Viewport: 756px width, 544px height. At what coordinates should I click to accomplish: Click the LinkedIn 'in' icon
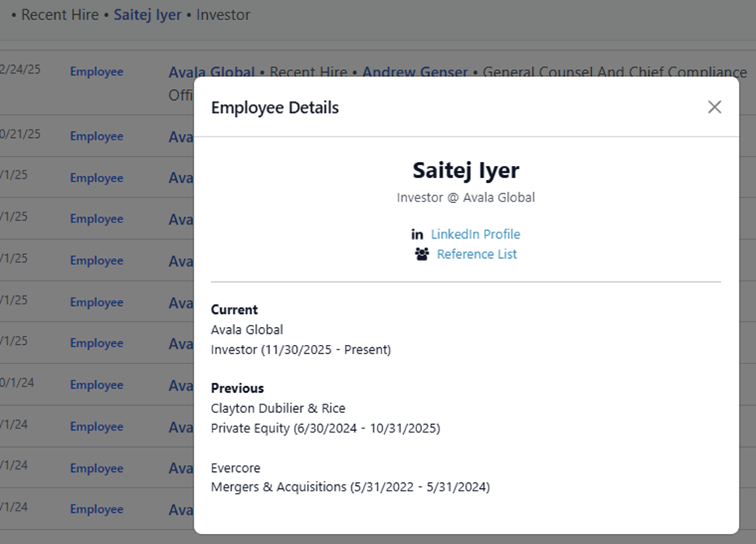point(417,234)
